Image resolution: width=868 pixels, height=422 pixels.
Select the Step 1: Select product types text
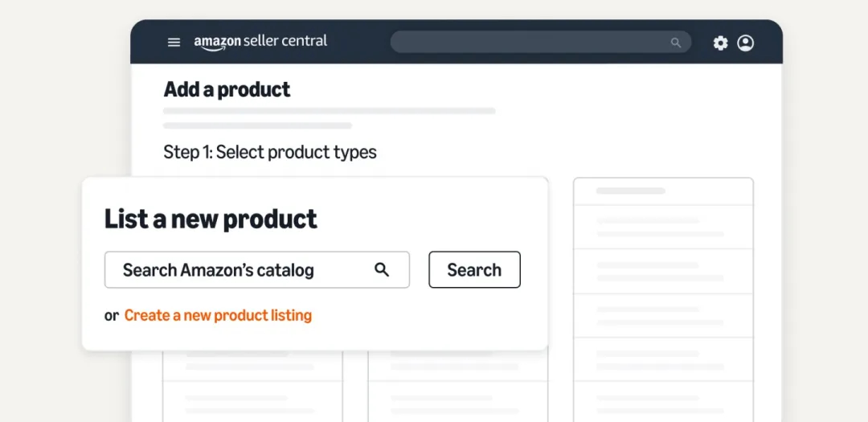coord(270,152)
